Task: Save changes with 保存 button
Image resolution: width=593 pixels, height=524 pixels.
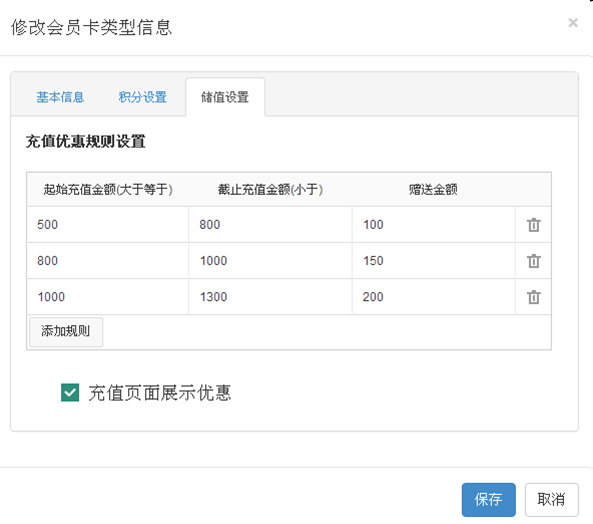Action: pos(489,499)
